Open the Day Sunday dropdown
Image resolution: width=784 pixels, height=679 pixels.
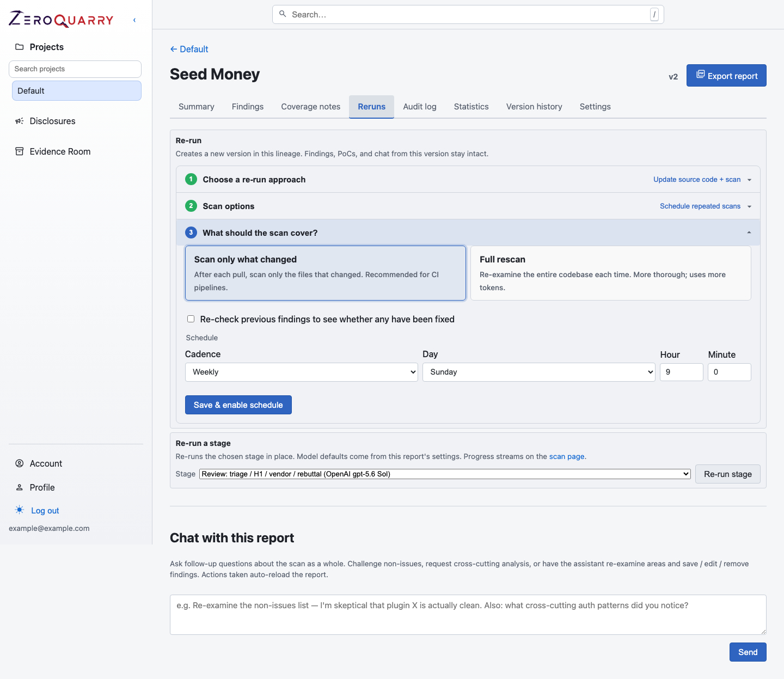point(539,372)
